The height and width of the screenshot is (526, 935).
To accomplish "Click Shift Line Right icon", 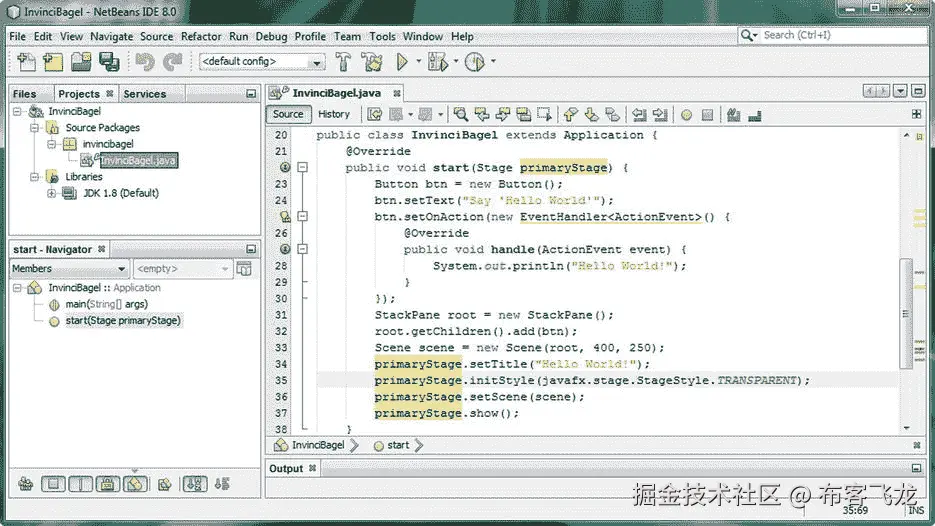I will tap(660, 115).
